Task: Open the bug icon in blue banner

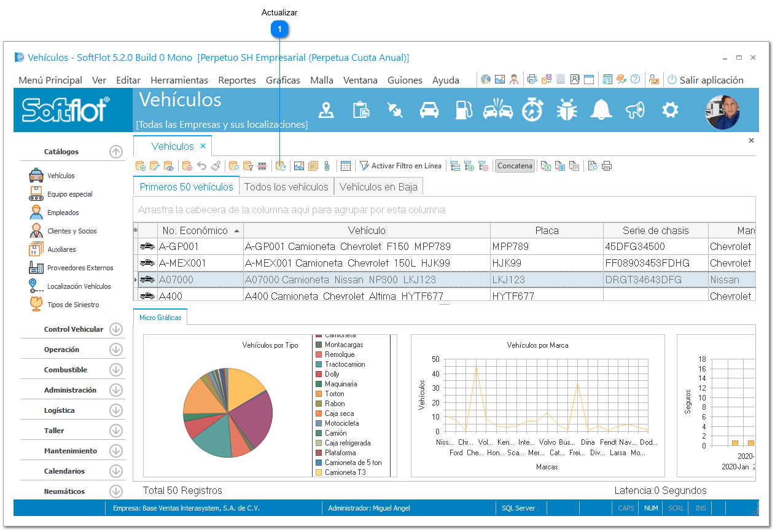Action: (567, 110)
